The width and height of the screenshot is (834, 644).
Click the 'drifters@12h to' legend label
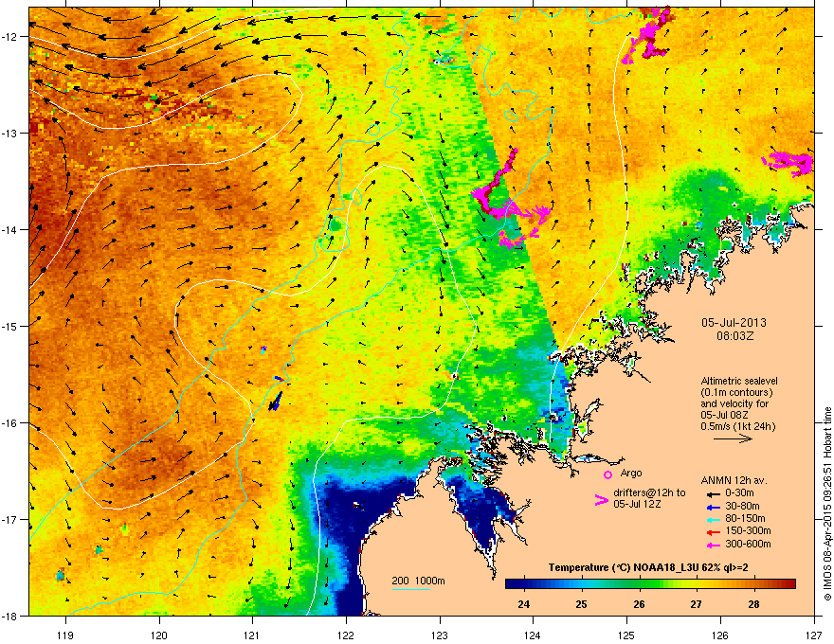click(x=649, y=493)
